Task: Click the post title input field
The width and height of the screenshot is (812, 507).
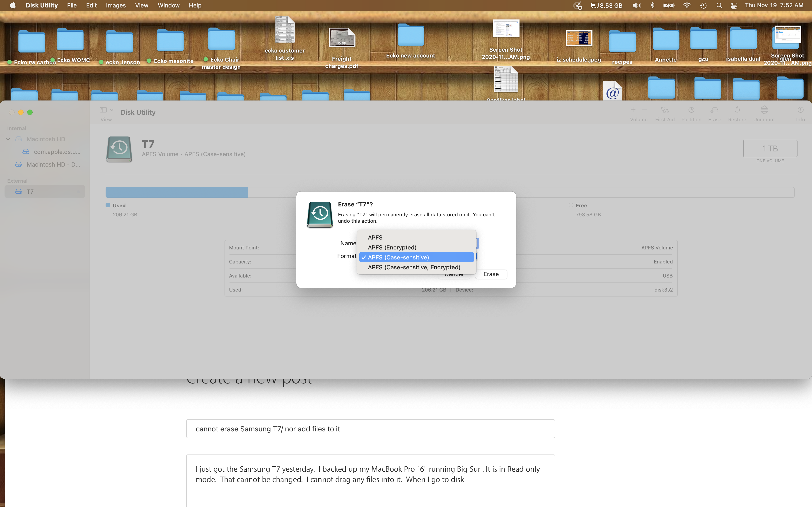Action: click(x=370, y=429)
